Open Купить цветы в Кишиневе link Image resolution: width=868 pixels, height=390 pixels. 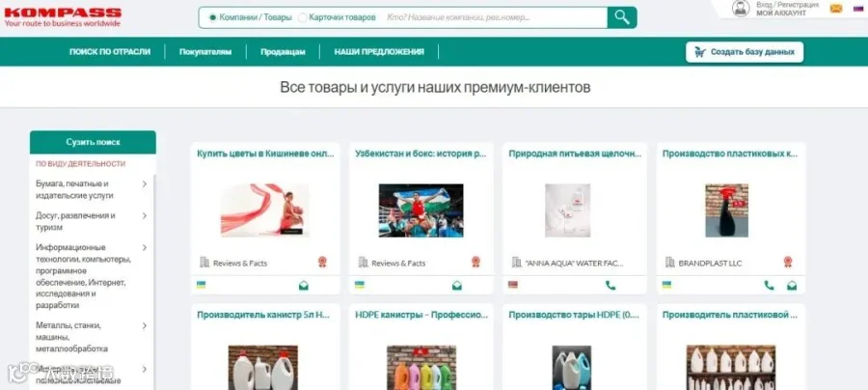click(x=266, y=154)
